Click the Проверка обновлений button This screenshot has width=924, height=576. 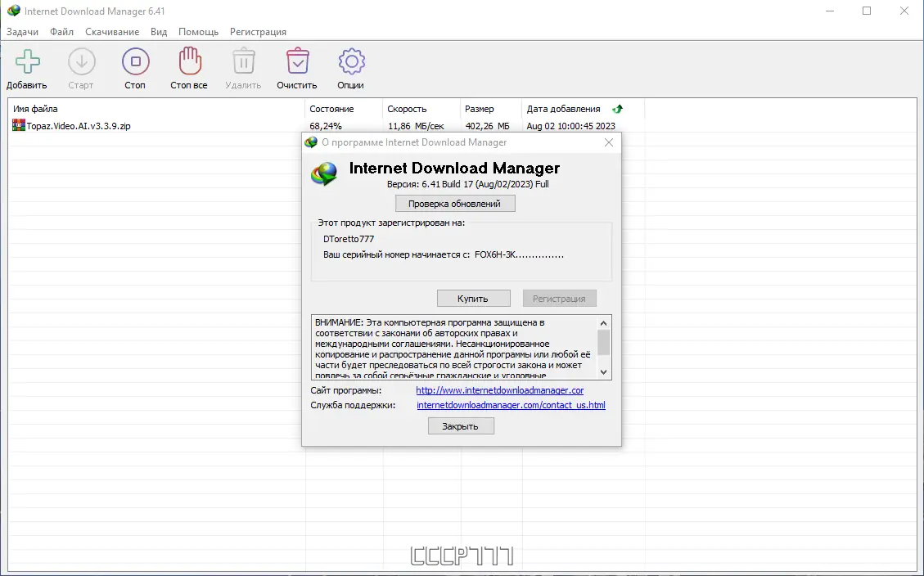(454, 203)
